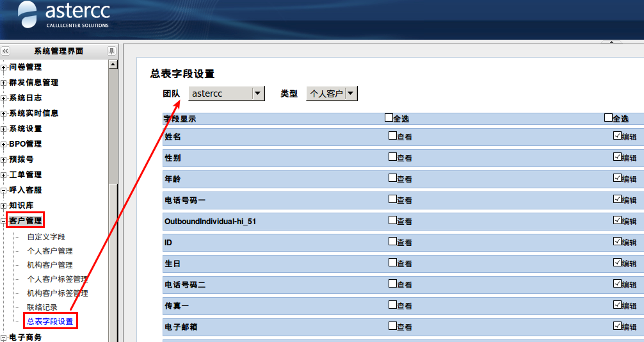Expand the 系统设置 tree node
The height and width of the screenshot is (342, 644).
tap(4, 129)
